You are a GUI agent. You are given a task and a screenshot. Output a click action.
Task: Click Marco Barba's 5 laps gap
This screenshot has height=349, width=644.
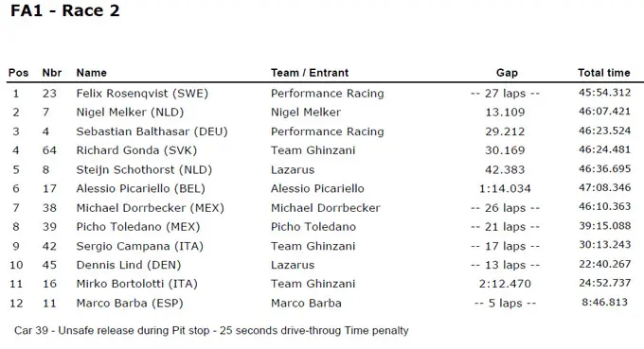[x=505, y=303]
